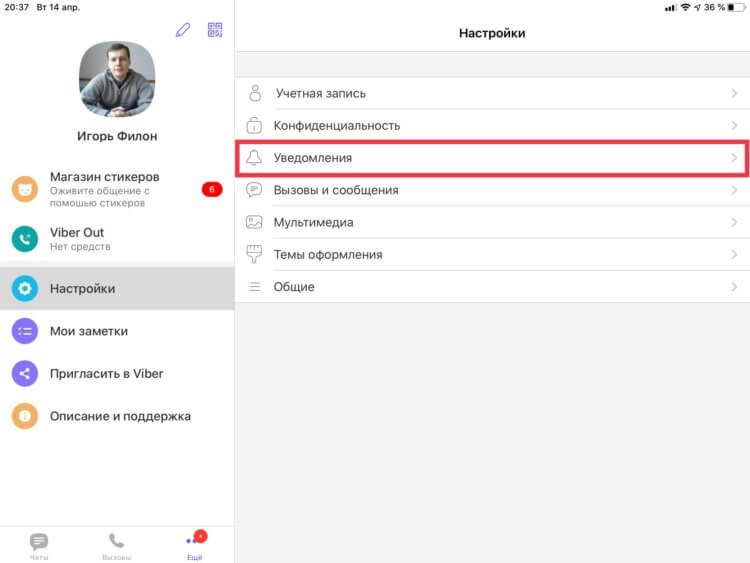
Task: Select Магазин стикеров in the sidebar
Action: pyautogui.click(x=117, y=189)
